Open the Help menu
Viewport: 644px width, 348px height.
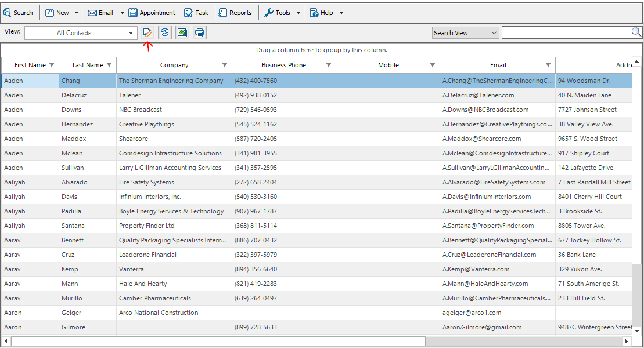click(x=321, y=13)
